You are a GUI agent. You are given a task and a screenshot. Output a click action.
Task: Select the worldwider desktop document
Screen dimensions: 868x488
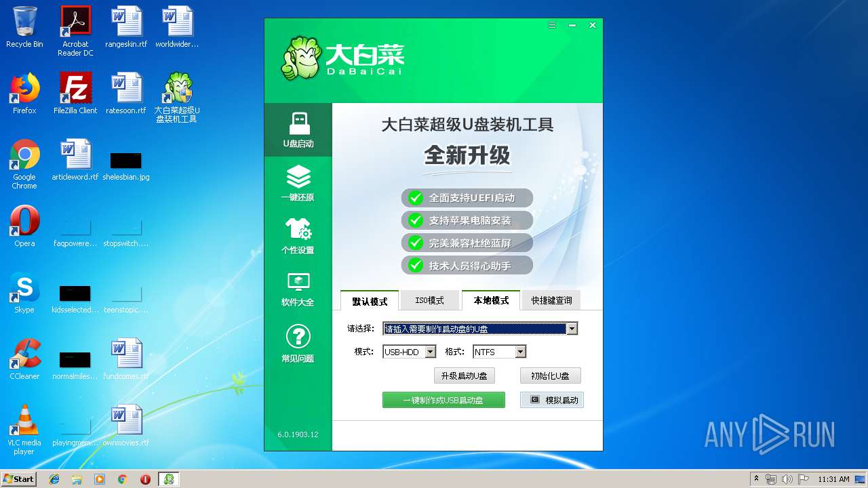click(x=177, y=28)
